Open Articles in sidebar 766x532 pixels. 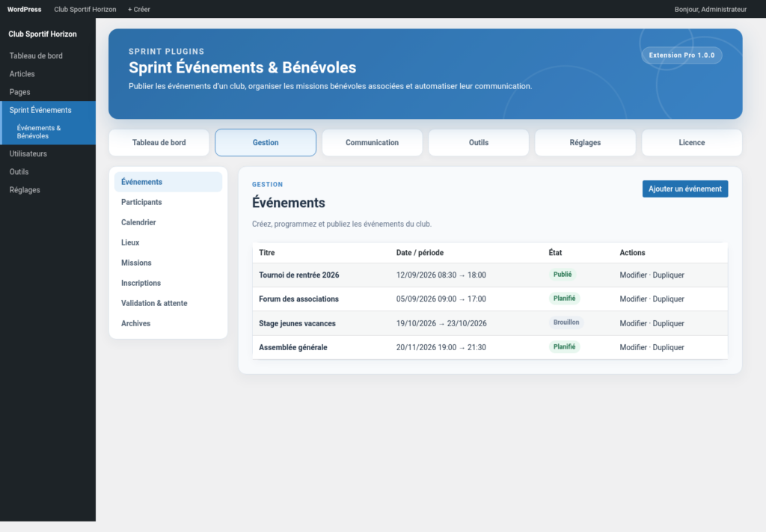coord(48,74)
